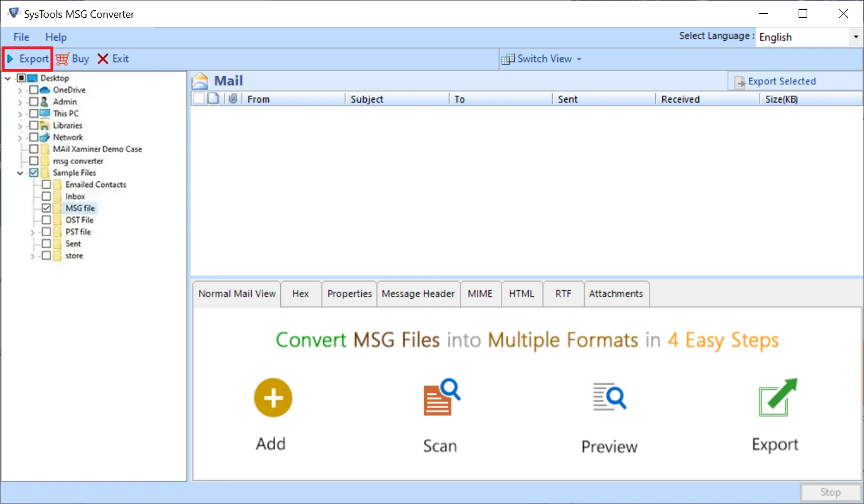Select the 'store' folder label
The width and height of the screenshot is (864, 504).
coord(75,256)
